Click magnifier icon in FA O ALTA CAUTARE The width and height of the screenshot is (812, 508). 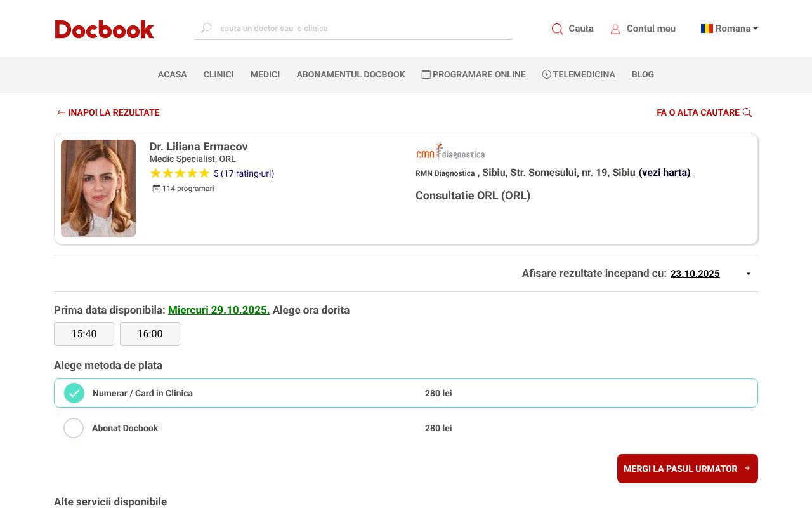point(747,112)
